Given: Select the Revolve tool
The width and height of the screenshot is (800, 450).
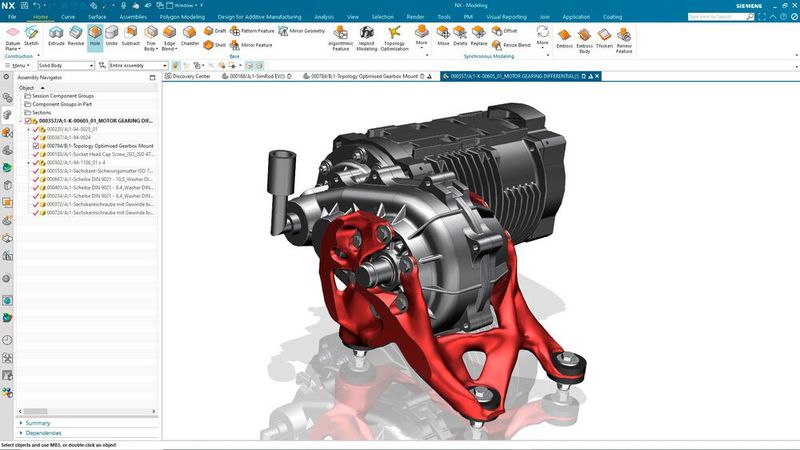Looking at the screenshot, I should [x=76, y=36].
